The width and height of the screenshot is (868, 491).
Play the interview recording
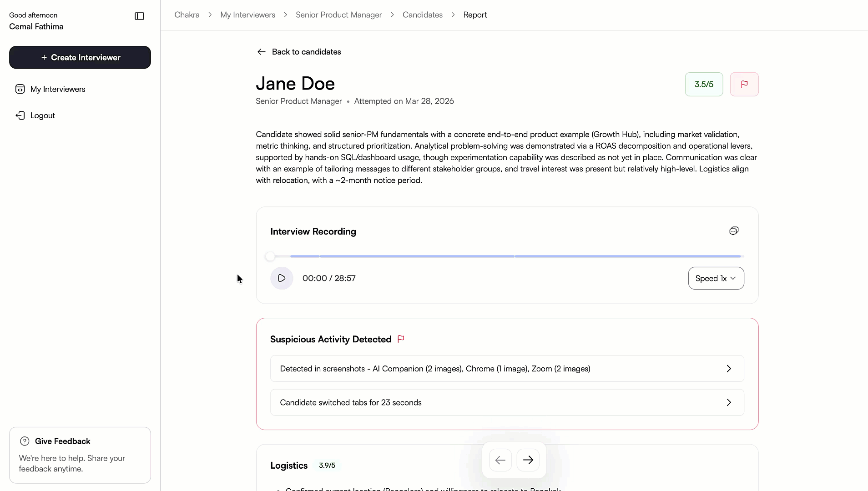point(281,278)
